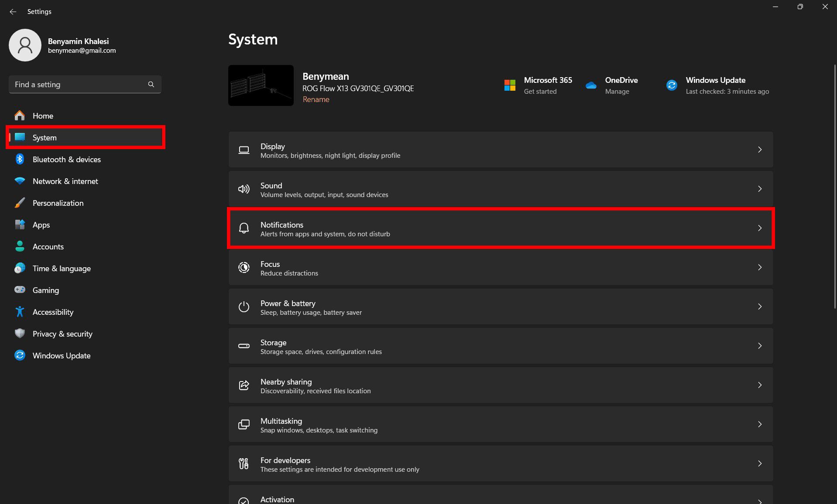Screen dimensions: 837x504
Task: Open Personalization via its brush icon
Action: click(20, 203)
